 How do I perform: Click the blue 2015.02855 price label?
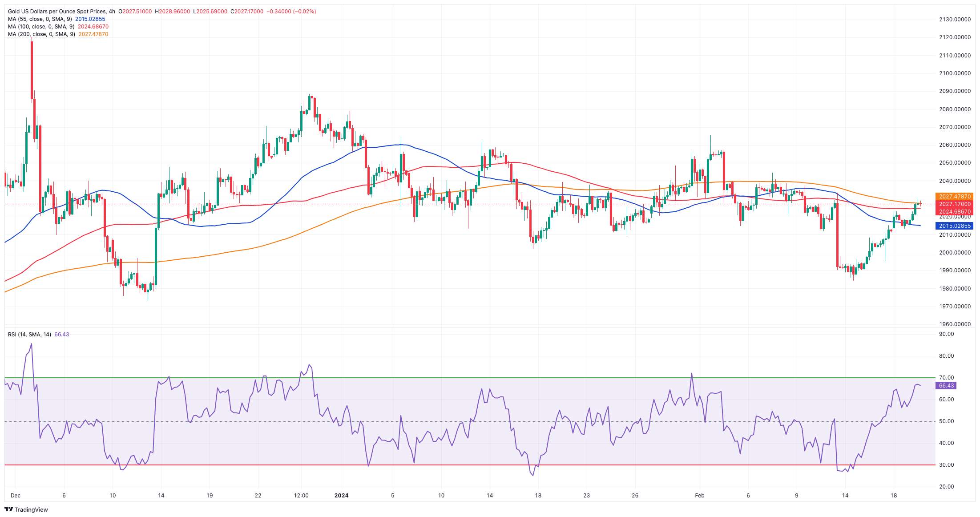pos(955,226)
